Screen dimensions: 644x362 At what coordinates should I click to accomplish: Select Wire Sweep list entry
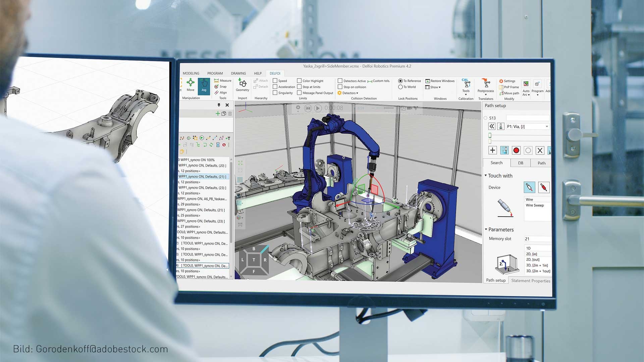[x=535, y=205]
